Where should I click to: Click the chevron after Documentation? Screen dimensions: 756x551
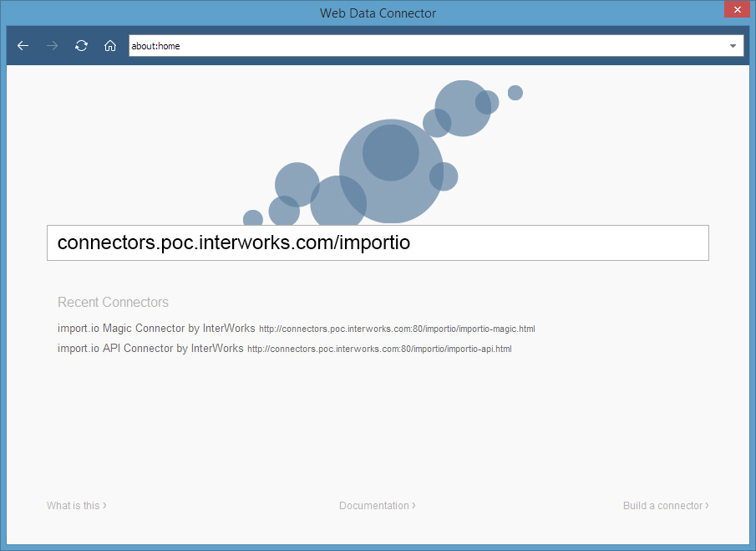pyautogui.click(x=414, y=506)
